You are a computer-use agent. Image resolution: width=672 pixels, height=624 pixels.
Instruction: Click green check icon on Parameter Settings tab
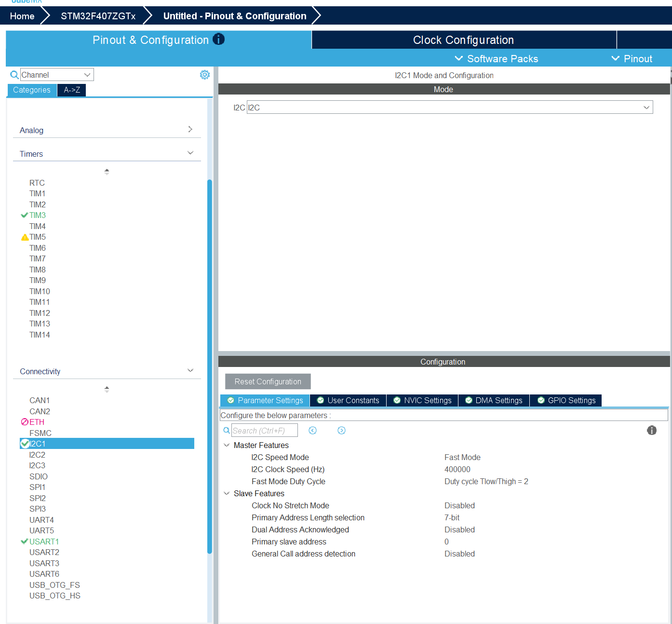click(231, 400)
